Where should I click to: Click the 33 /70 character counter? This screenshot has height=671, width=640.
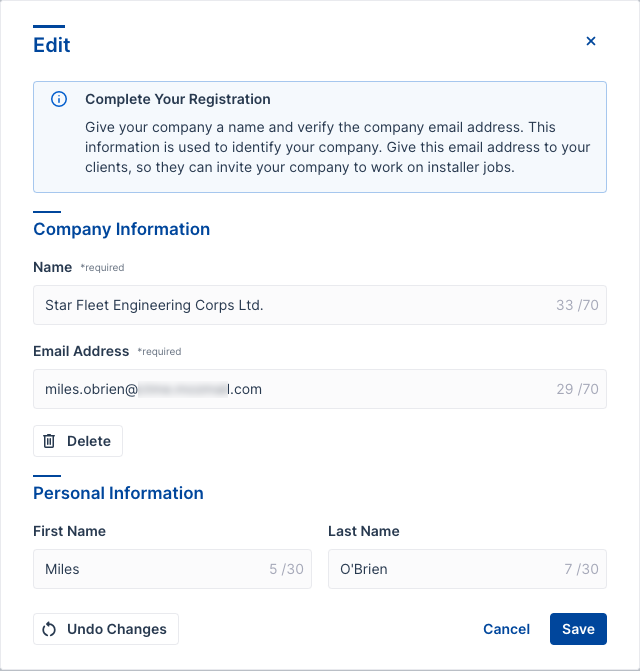pos(577,305)
